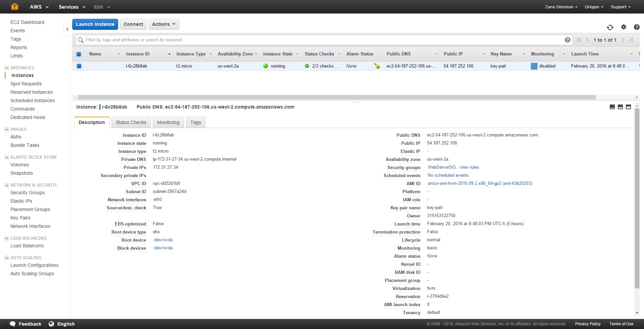Viewport: 644px width, 329px height.
Task: Collapse the AUTO SCALING section
Action: (x=7, y=258)
